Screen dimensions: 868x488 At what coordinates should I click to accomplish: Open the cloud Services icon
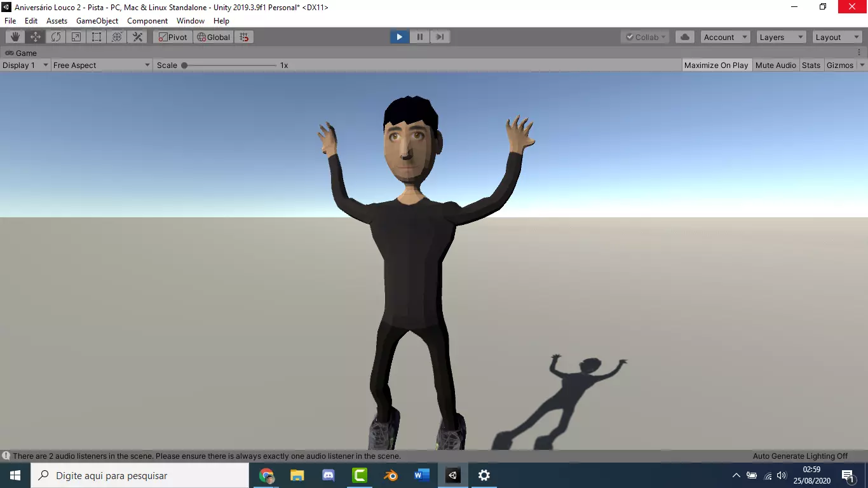(685, 37)
